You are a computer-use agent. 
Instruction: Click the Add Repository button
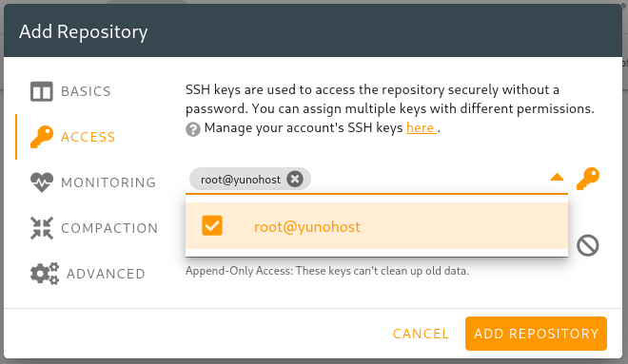coord(536,334)
